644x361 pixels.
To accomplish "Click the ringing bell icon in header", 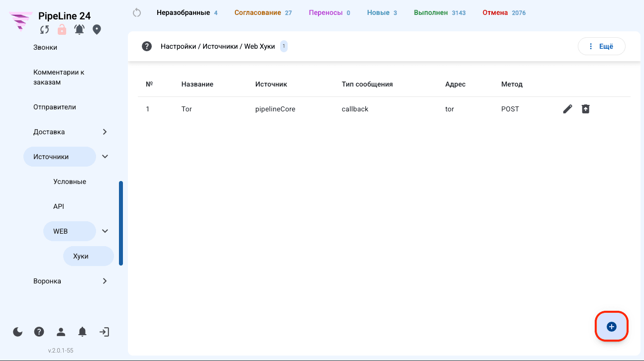I will [x=79, y=29].
